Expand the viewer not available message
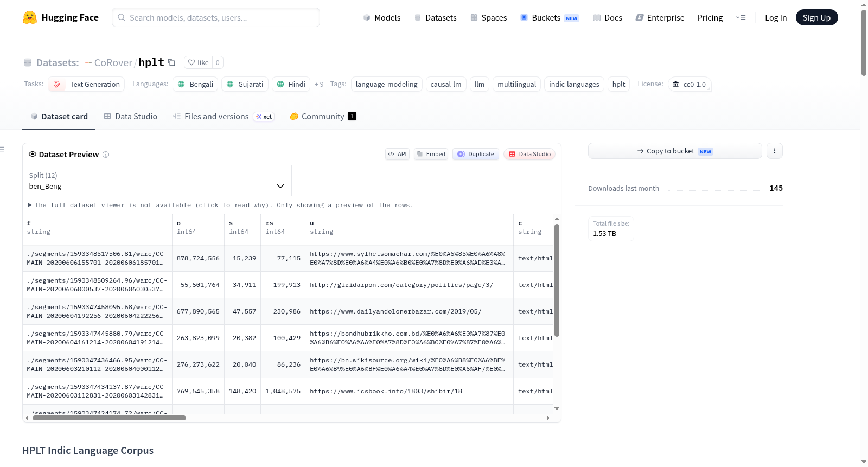868x467 pixels. (x=221, y=205)
